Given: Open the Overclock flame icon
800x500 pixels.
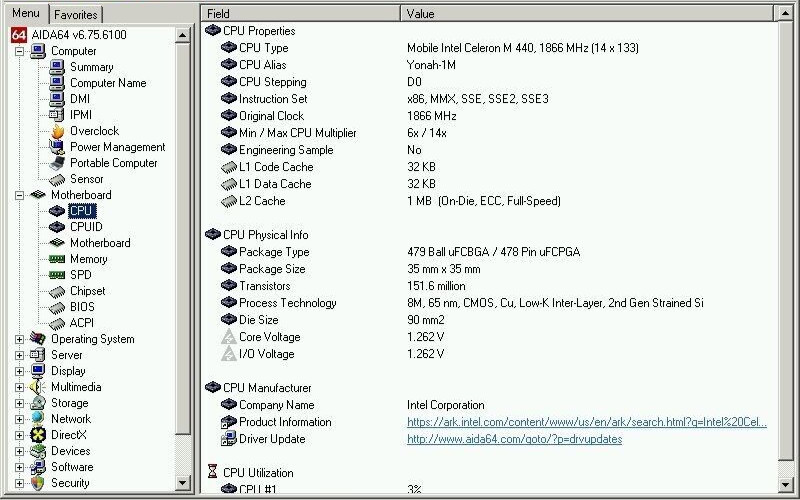Looking at the screenshot, I should [x=57, y=131].
